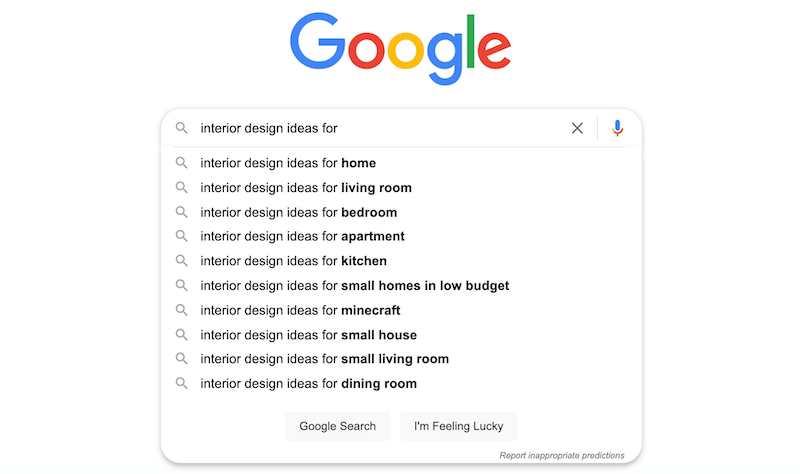
Task: Select "interior design ideas for bedroom" suggestion
Action: pos(298,212)
